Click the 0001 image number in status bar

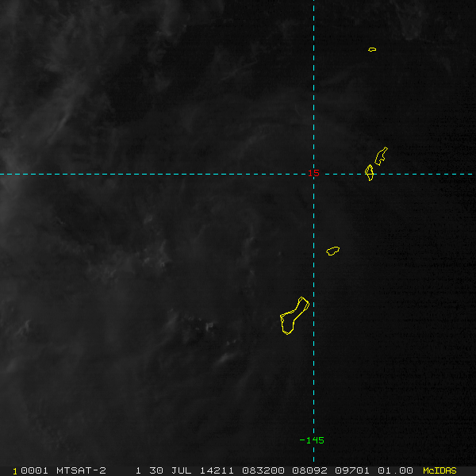point(34,470)
